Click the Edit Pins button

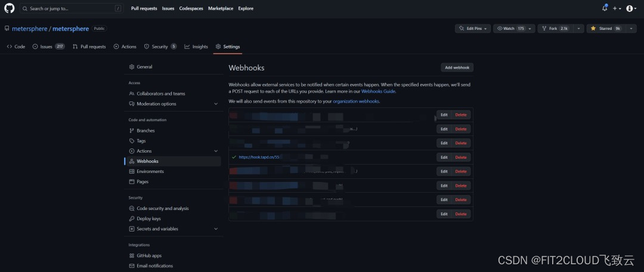[x=473, y=29]
